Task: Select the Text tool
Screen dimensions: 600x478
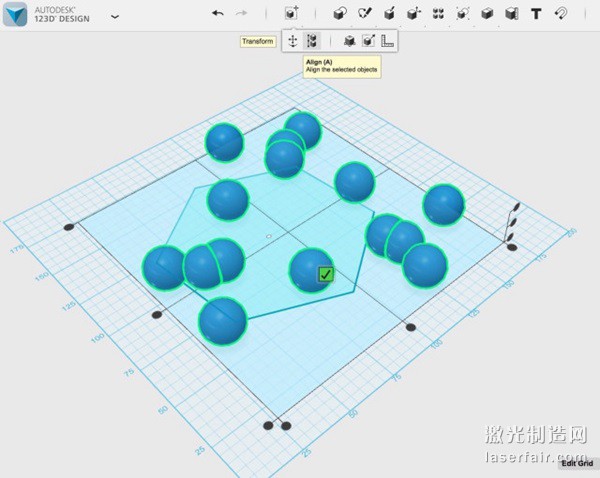Action: (x=536, y=14)
